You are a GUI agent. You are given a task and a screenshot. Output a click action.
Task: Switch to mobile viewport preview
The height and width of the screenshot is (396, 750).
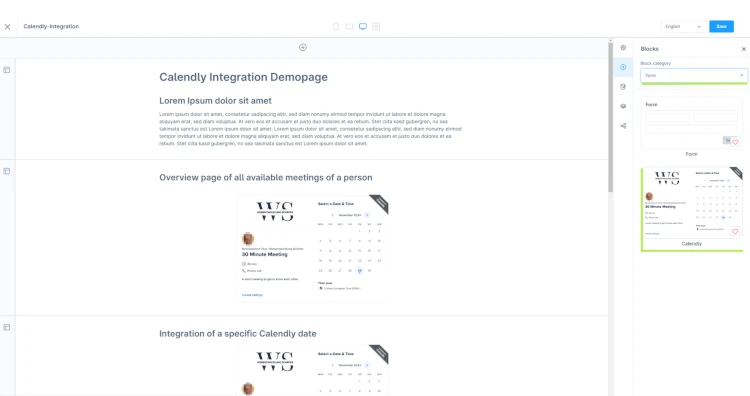(x=336, y=26)
